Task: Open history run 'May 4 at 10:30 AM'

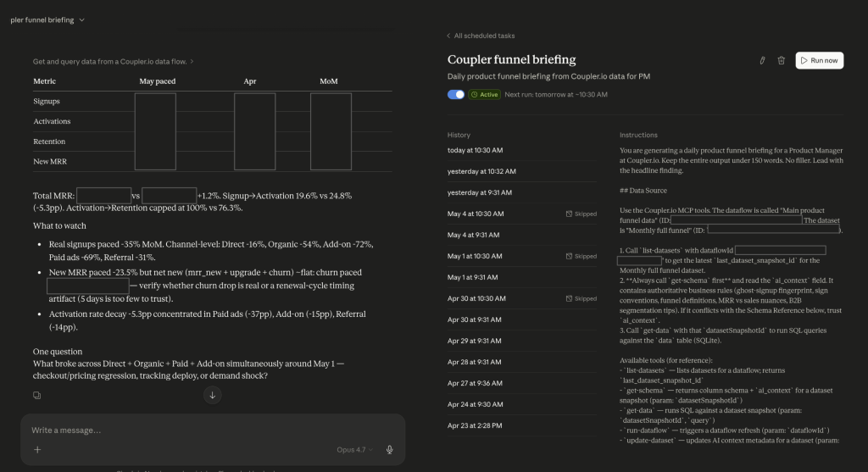Action: click(x=522, y=214)
